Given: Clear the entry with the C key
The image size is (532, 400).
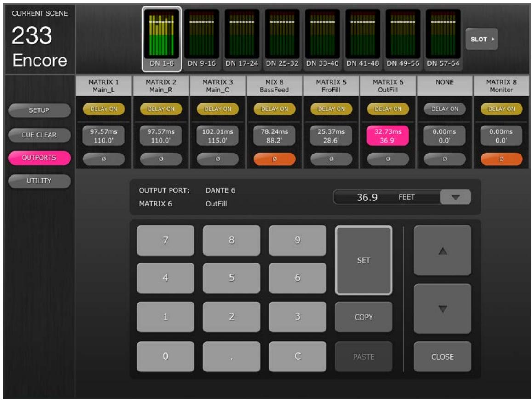Looking at the screenshot, I should (x=297, y=357).
